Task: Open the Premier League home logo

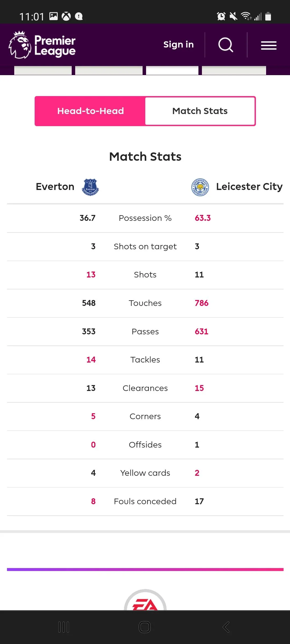Action: (x=42, y=45)
